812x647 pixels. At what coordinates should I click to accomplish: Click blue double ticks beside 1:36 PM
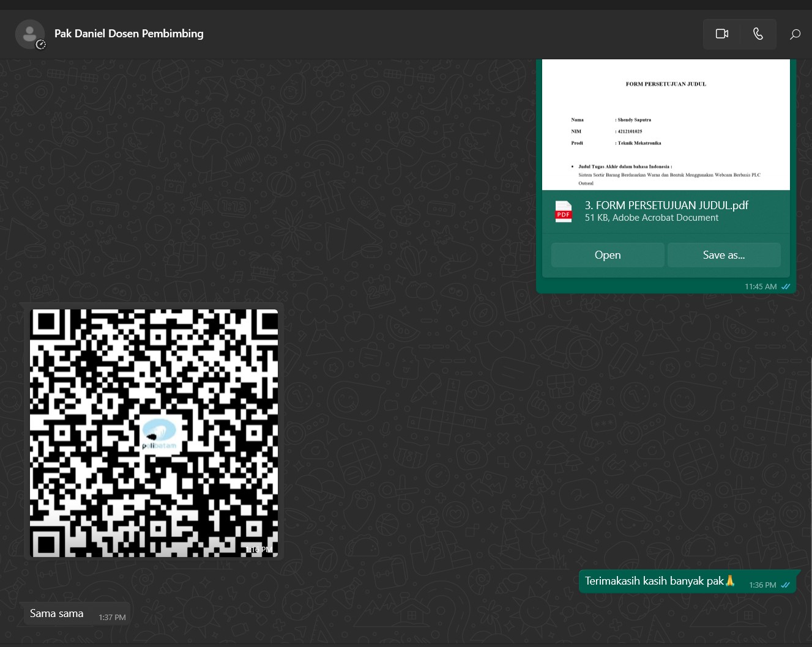click(x=786, y=585)
